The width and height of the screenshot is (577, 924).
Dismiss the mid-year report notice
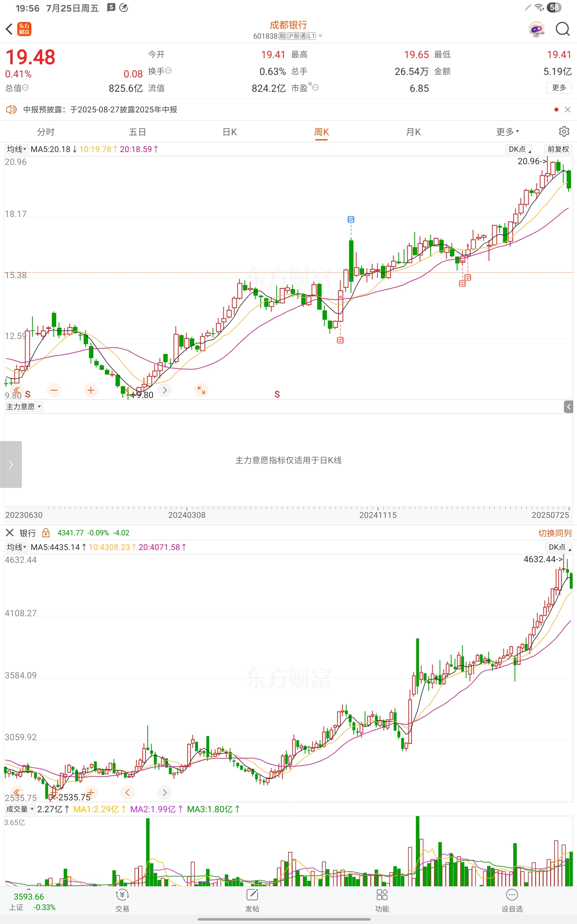coord(567,110)
